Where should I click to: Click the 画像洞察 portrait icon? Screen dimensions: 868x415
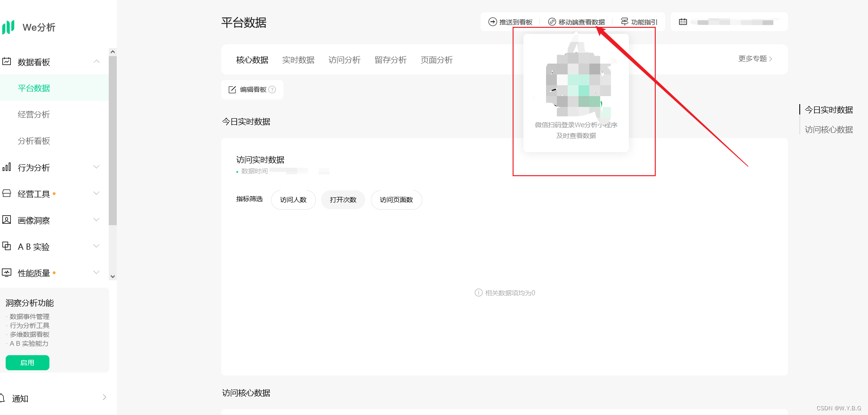[7, 220]
